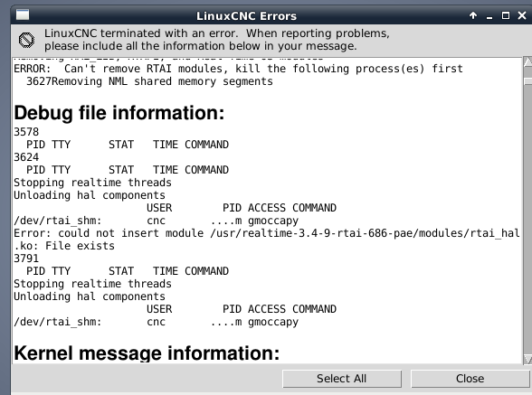Close the window using title bar X

click(x=522, y=15)
